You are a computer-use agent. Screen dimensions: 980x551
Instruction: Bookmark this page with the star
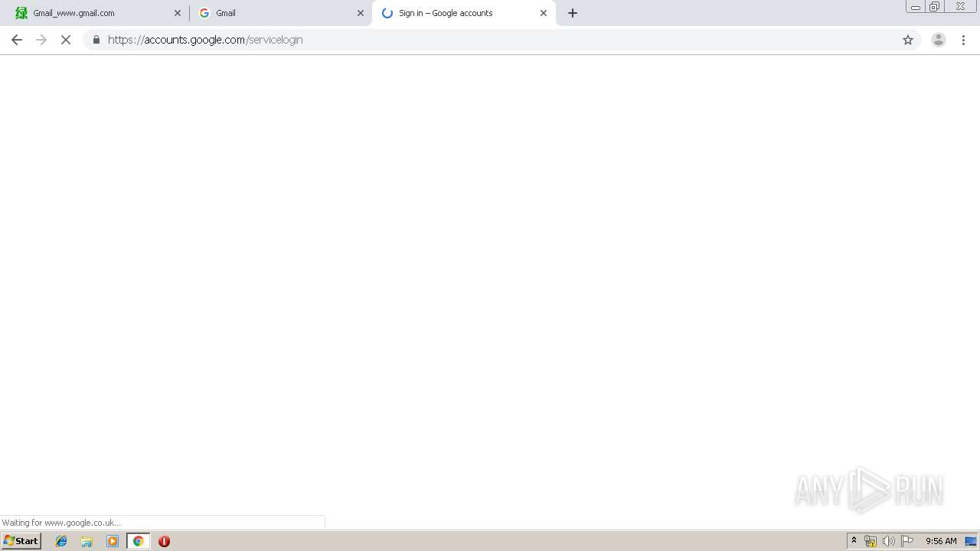pyautogui.click(x=908, y=40)
